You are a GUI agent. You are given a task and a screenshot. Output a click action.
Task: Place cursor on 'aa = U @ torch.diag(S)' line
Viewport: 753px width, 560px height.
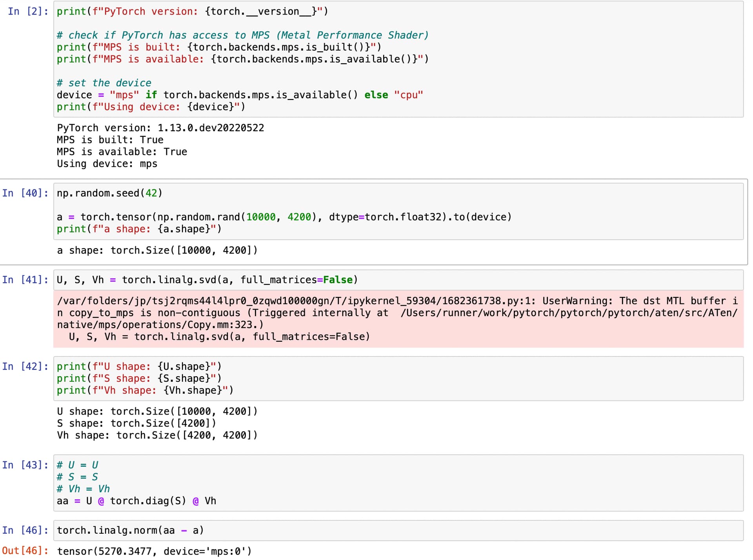(136, 501)
